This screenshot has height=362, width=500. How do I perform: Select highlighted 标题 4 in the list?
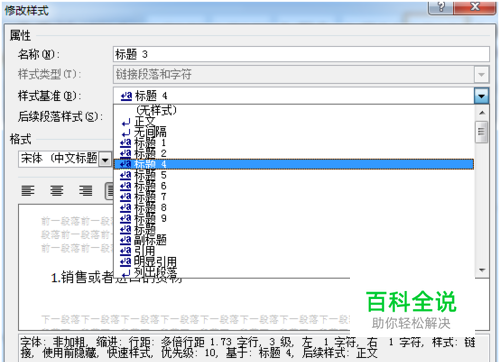pyautogui.click(x=293, y=164)
